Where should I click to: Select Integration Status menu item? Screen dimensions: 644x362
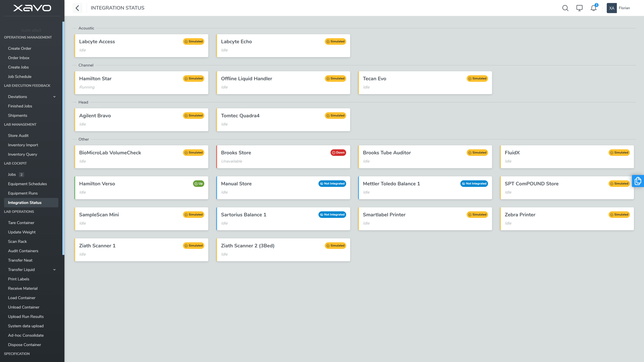coord(31,203)
